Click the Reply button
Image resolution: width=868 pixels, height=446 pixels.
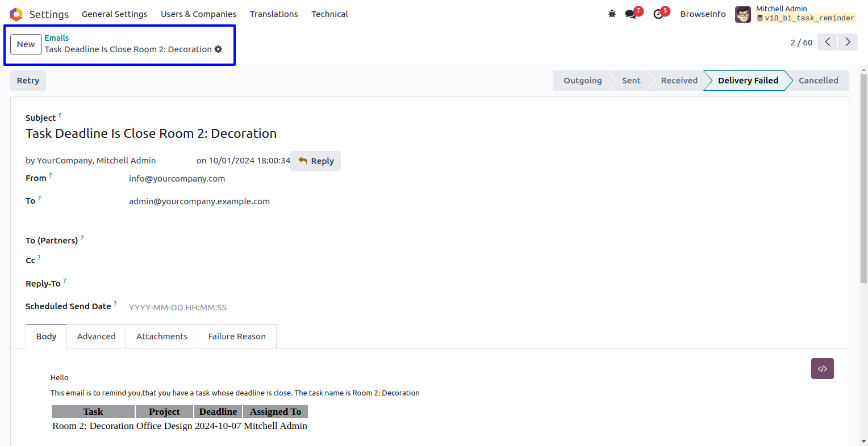pos(316,161)
